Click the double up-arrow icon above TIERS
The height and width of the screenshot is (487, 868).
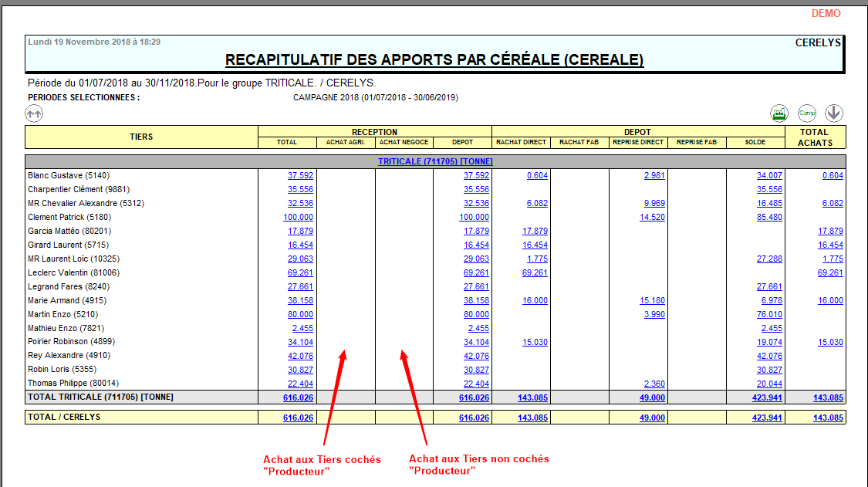pos(34,113)
